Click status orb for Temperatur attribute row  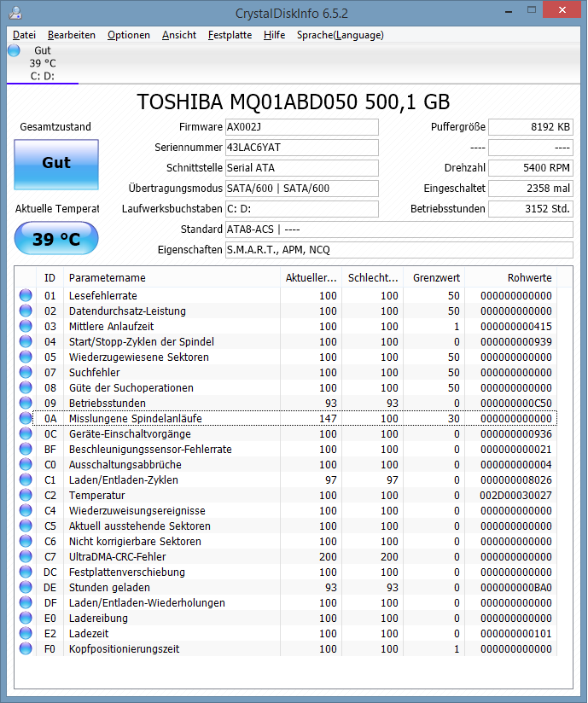[x=26, y=495]
